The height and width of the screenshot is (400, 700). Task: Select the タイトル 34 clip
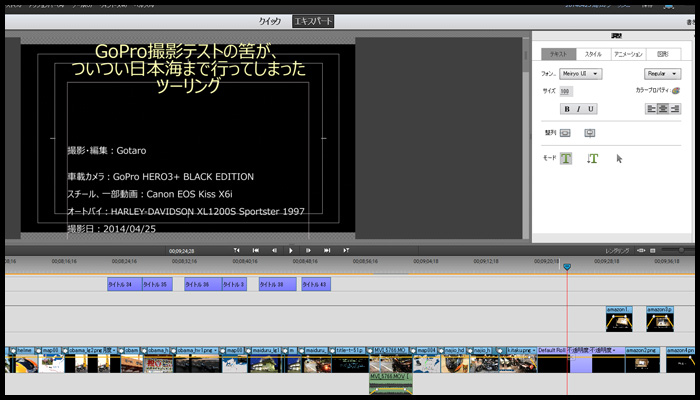125,284
